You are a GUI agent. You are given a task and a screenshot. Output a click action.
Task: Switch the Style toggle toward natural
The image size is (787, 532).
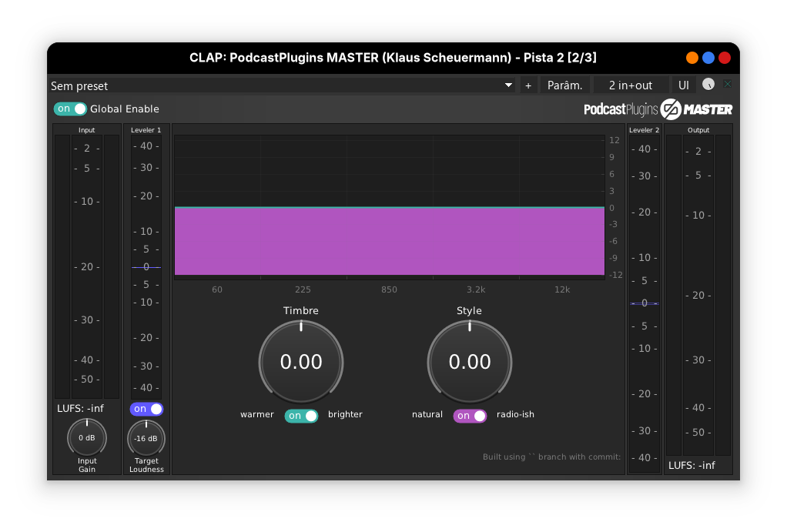tap(470, 414)
